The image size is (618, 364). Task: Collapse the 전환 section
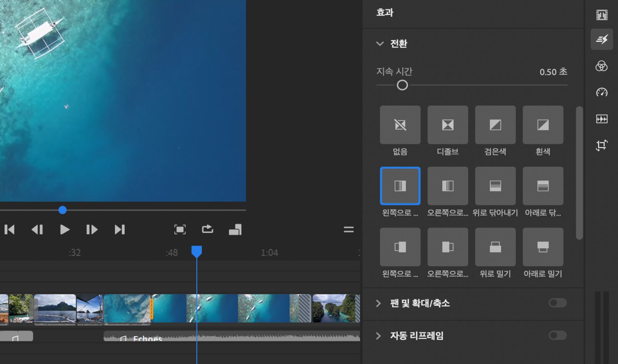tap(380, 44)
